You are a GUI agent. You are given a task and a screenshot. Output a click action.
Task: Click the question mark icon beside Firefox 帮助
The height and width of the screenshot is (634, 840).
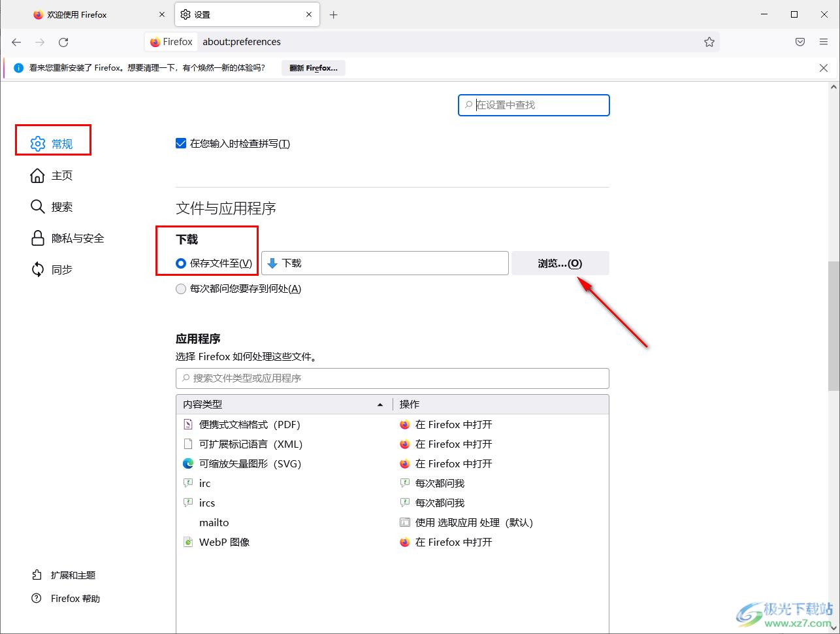click(37, 599)
